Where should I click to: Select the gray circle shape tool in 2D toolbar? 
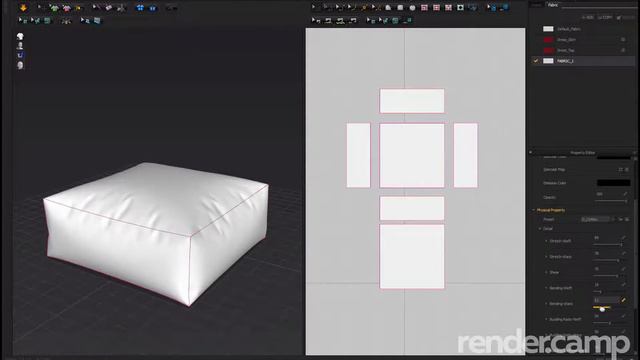412,7
